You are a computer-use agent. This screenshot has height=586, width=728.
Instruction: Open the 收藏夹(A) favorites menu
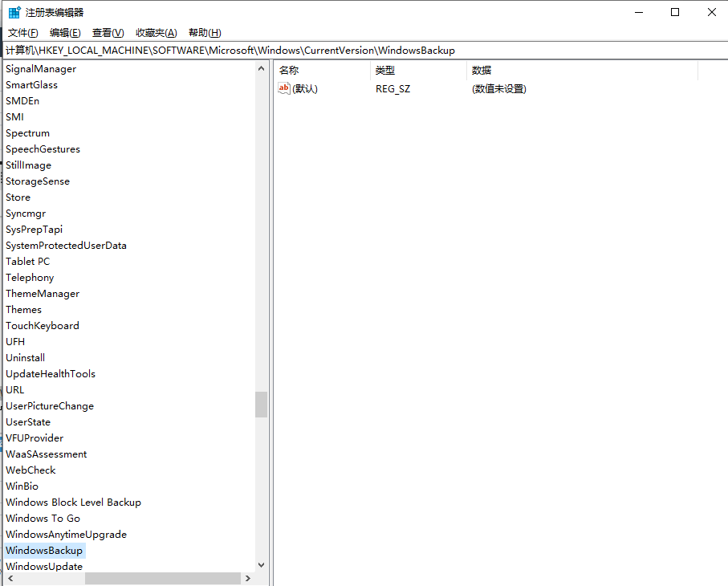(156, 32)
